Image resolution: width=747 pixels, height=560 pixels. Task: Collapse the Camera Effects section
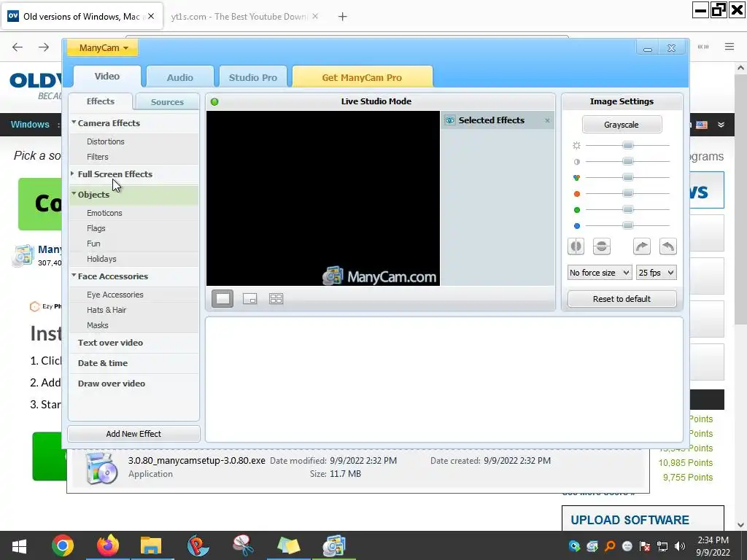click(74, 122)
